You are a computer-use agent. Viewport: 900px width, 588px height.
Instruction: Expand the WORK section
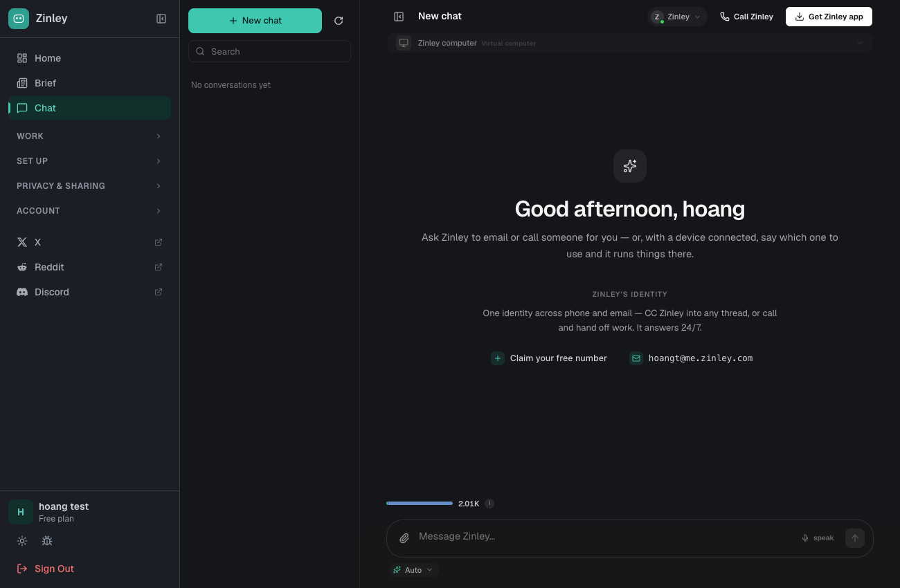89,136
